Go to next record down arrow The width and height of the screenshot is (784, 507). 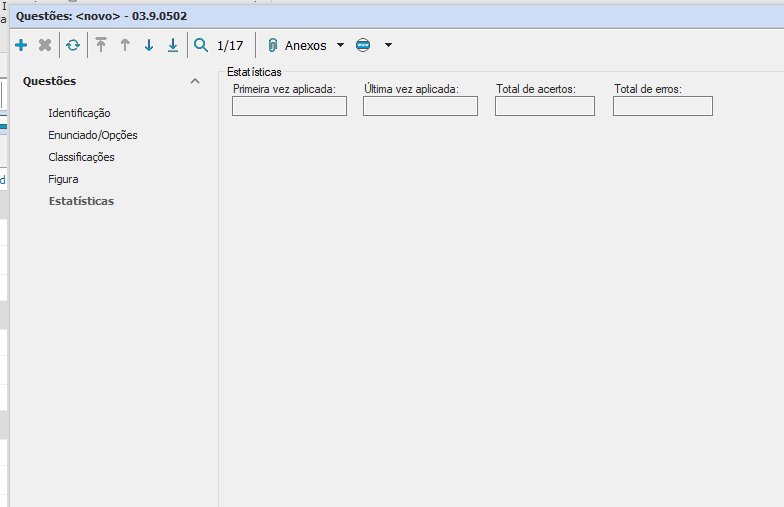[149, 45]
